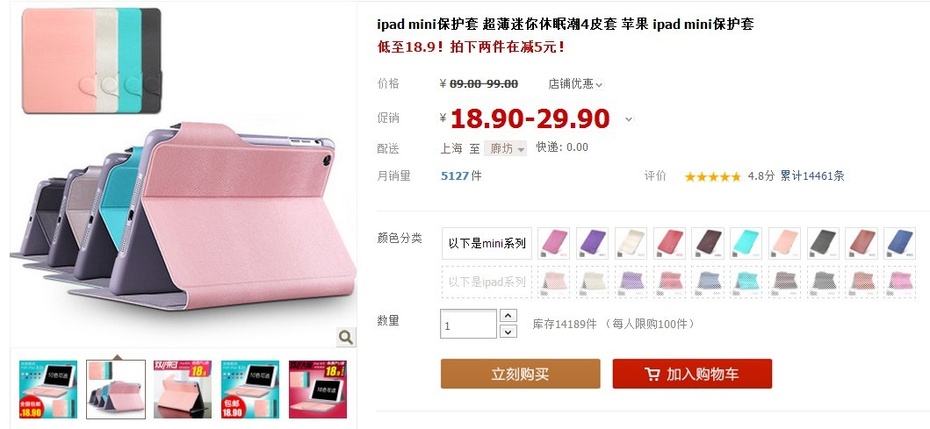Click the shopping cart icon on red button

(x=652, y=374)
